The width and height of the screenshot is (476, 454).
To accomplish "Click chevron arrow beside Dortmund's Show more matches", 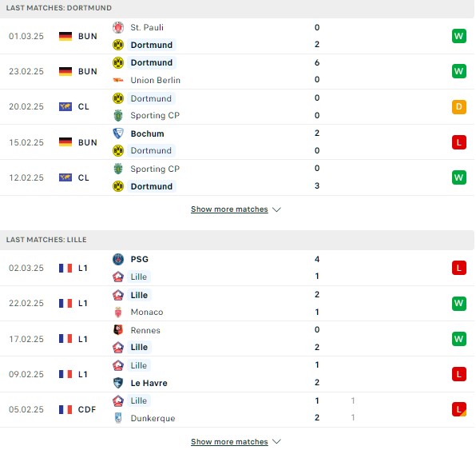I will (x=276, y=209).
